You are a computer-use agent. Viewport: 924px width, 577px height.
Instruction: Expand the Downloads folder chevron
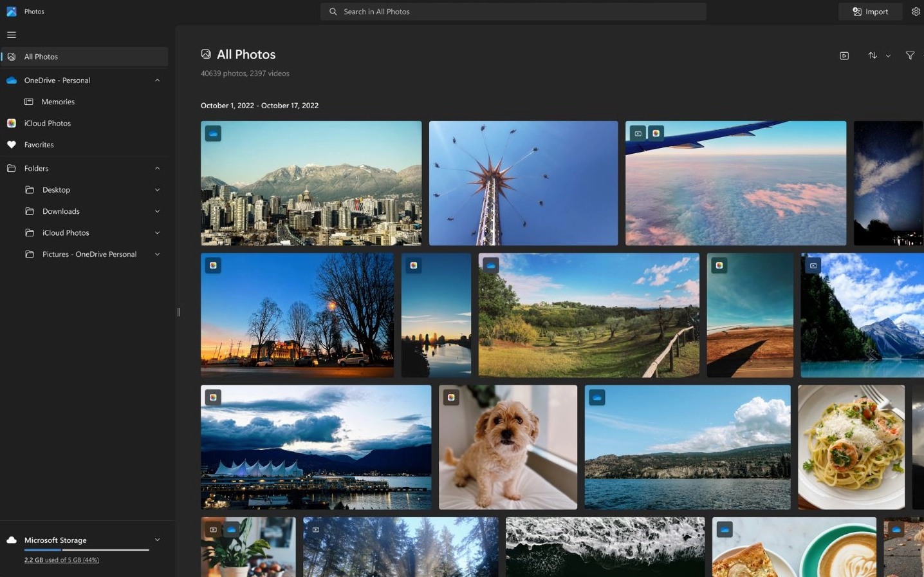[157, 211]
